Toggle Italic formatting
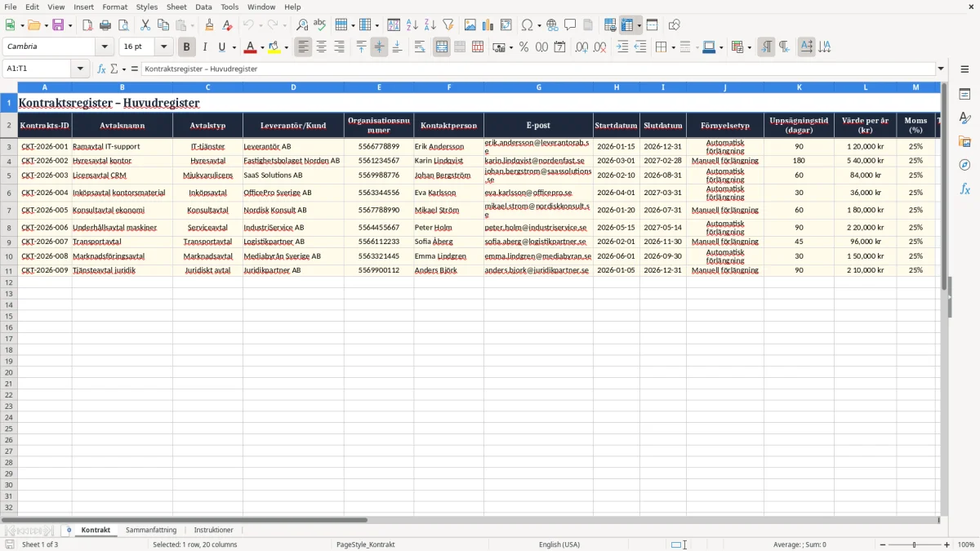The width and height of the screenshot is (980, 551). click(x=205, y=47)
